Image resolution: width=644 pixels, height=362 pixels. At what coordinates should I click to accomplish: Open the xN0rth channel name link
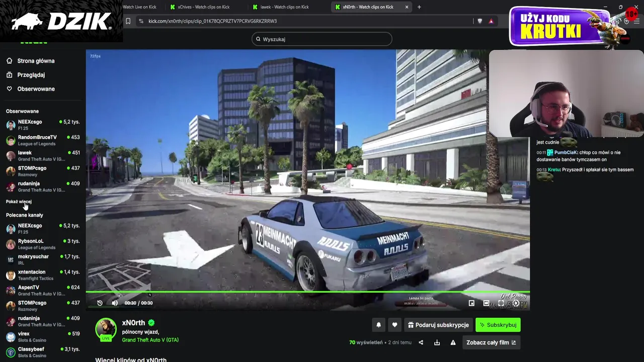[x=133, y=323]
